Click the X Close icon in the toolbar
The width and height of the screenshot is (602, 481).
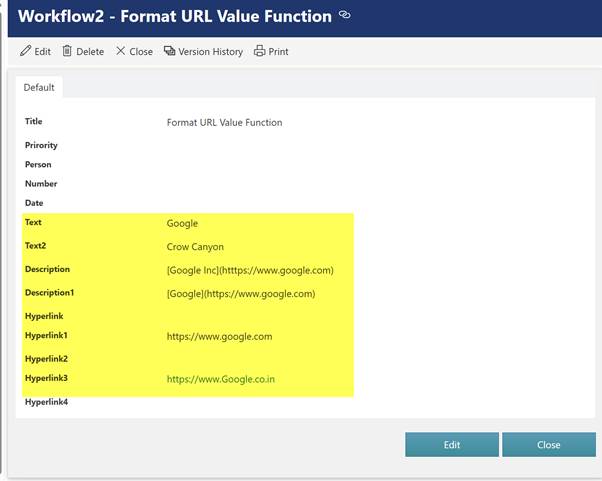point(121,51)
